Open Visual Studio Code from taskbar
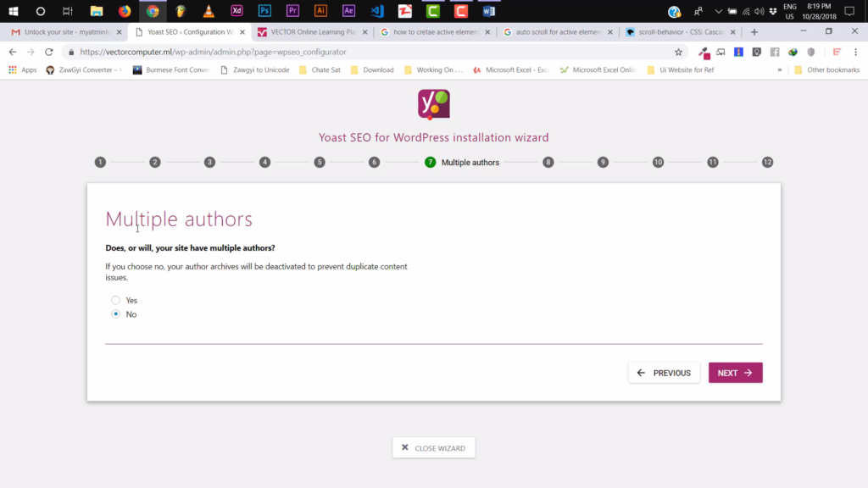The height and width of the screenshot is (488, 868). (x=377, y=11)
